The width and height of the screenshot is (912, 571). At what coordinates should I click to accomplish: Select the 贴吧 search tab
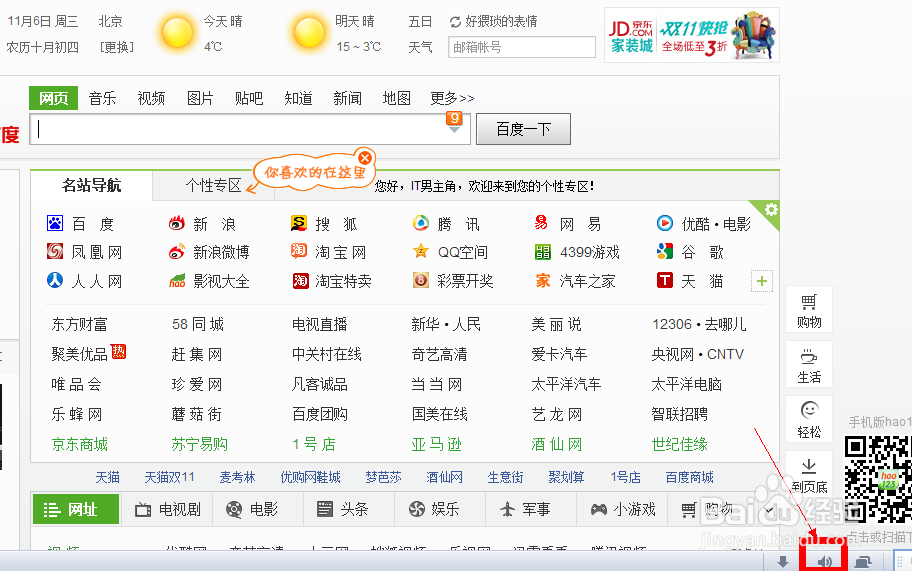(x=249, y=98)
